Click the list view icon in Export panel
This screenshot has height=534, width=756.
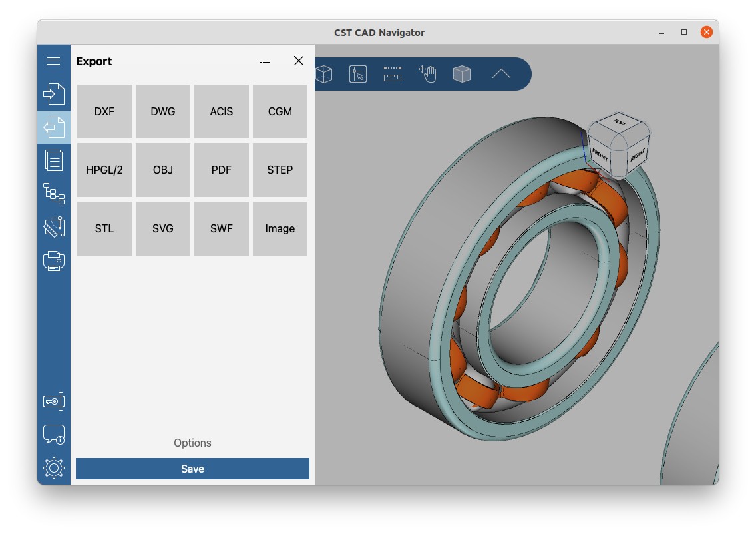coord(265,61)
